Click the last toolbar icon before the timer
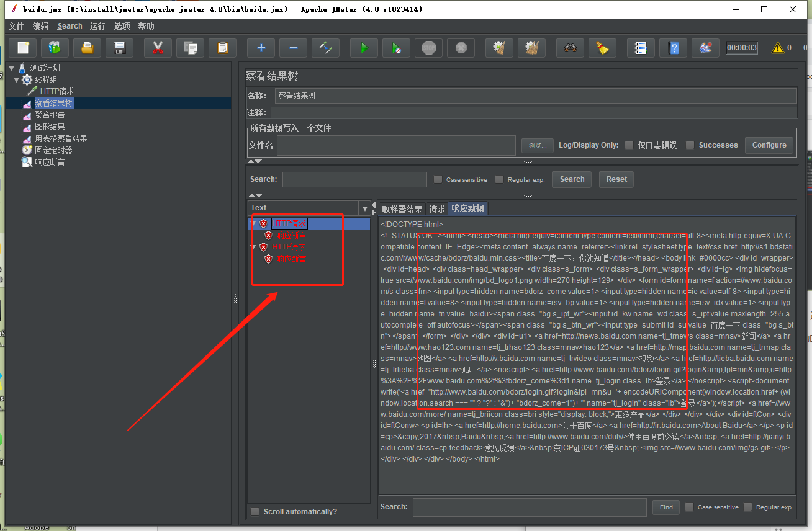812x531 pixels. pyautogui.click(x=705, y=48)
